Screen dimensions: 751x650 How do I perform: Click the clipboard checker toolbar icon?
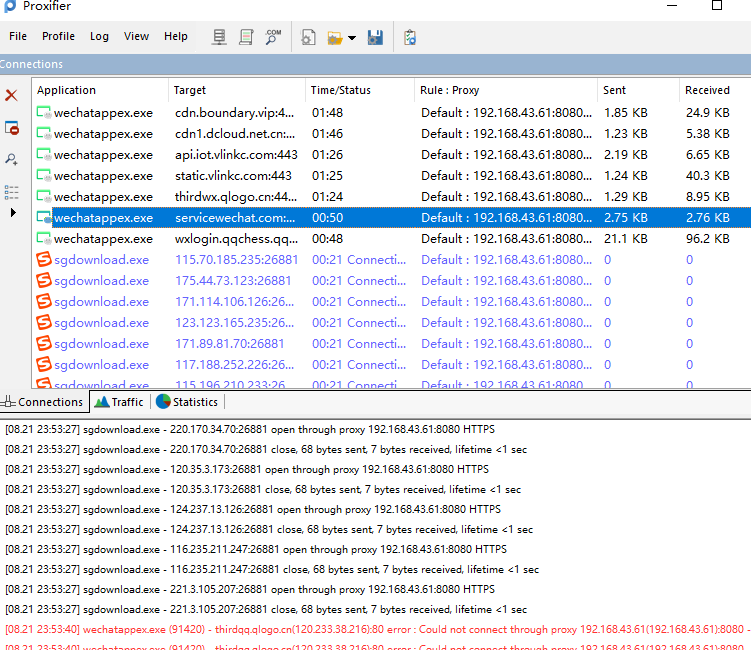click(410, 37)
